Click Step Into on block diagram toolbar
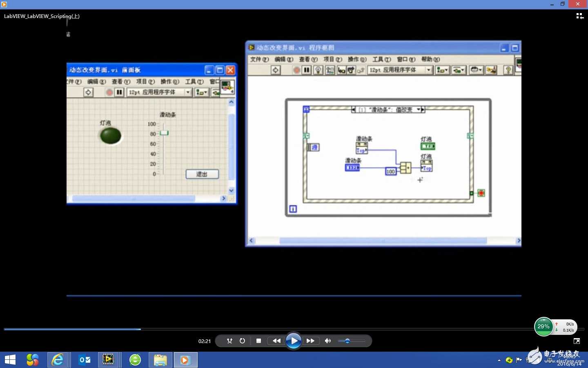The image size is (588, 368). pos(341,70)
